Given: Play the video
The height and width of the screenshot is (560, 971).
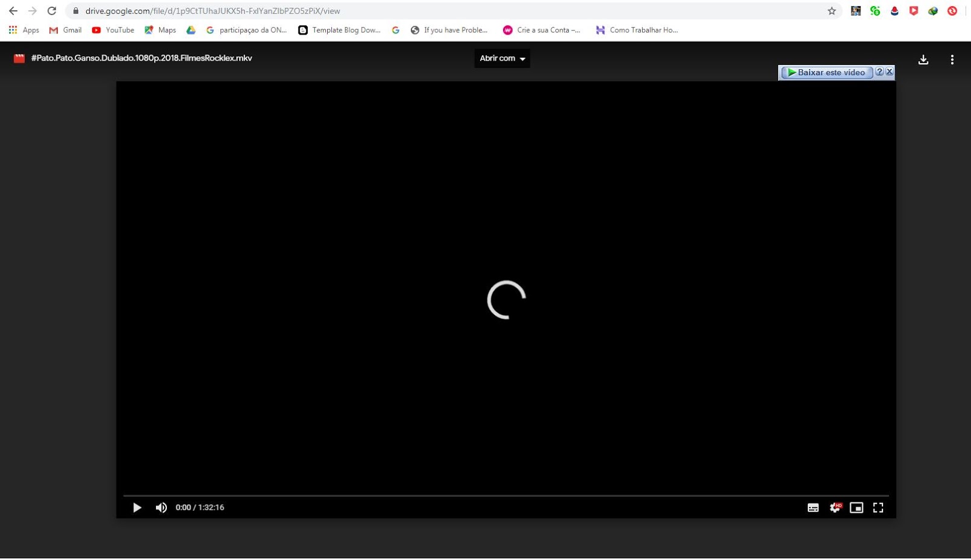Looking at the screenshot, I should point(137,508).
